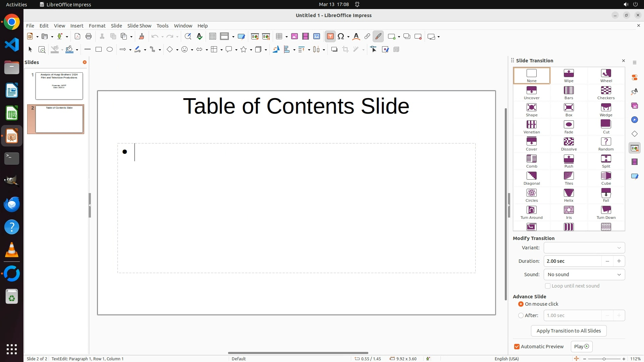The height and width of the screenshot is (362, 644).
Task: Select the Dissolve slide transition
Action: (x=569, y=144)
